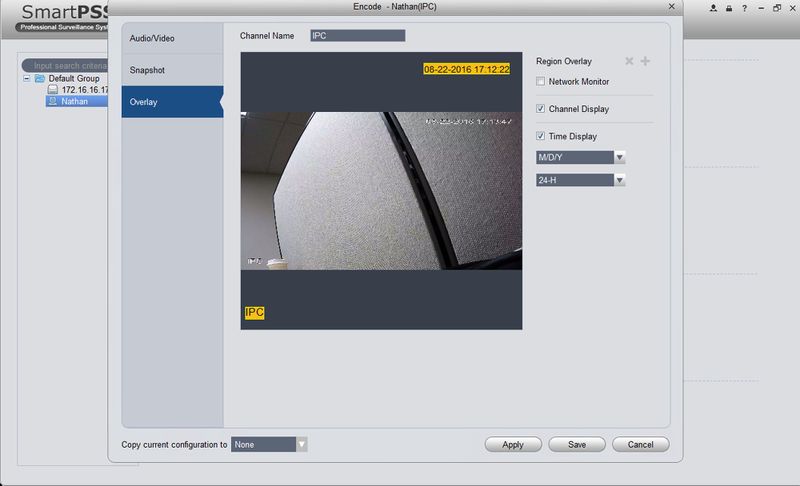Collapse the Default Group tree node

(27, 79)
